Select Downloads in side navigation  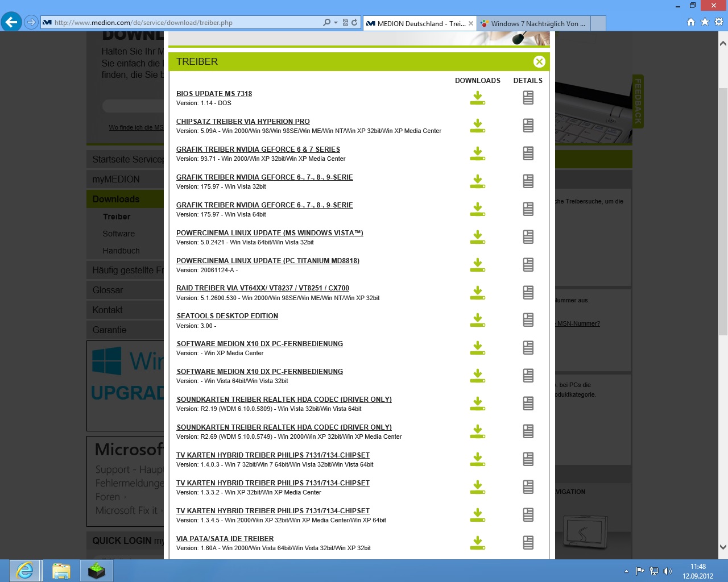coord(125,199)
